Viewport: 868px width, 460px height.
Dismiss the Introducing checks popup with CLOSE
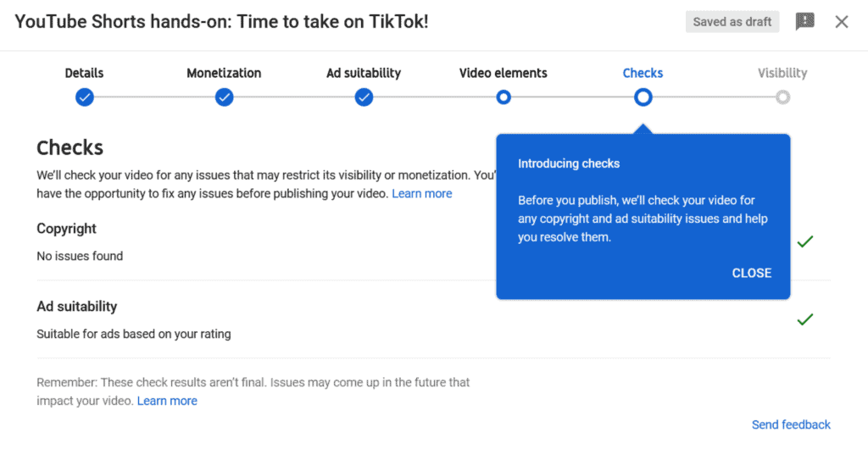[752, 273]
